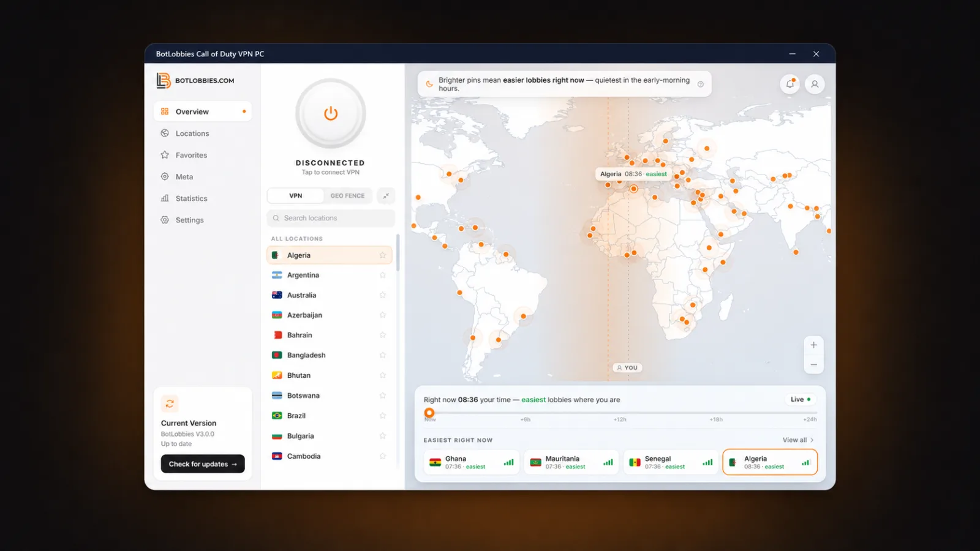
Task: Click Brazil flag icon
Action: 277,416
